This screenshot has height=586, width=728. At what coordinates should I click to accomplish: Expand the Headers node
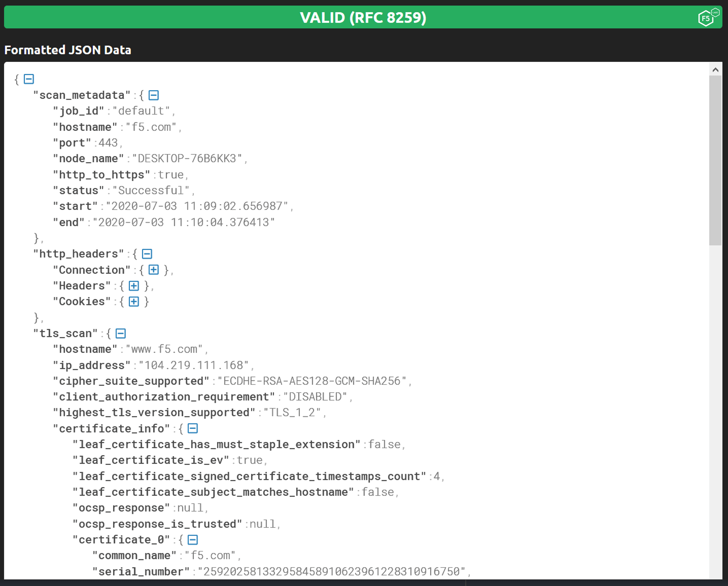[134, 286]
